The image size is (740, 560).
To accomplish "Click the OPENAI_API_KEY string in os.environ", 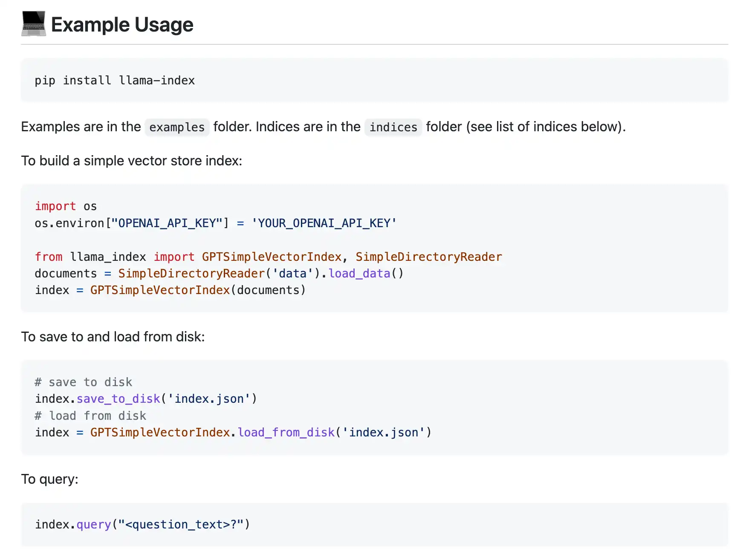I will [167, 223].
